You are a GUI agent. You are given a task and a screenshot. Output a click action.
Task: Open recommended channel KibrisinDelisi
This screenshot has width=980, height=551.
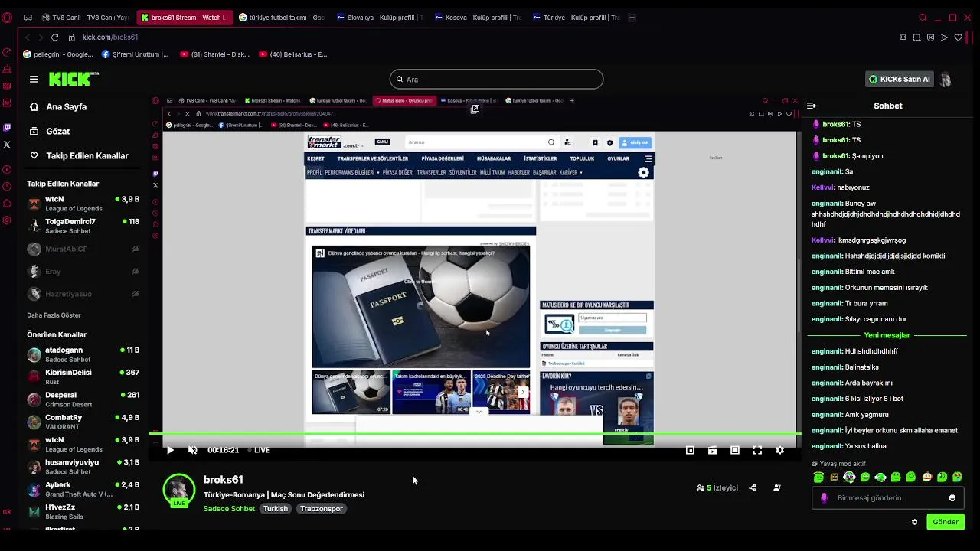tap(83, 377)
